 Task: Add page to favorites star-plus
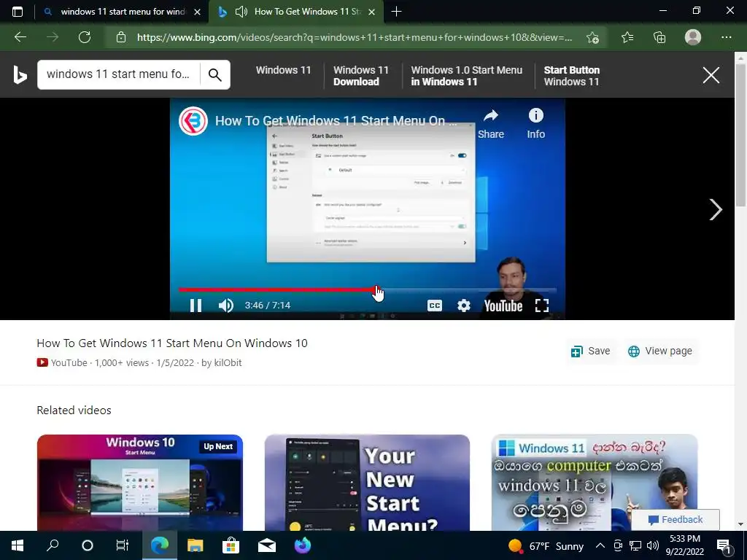pos(592,37)
